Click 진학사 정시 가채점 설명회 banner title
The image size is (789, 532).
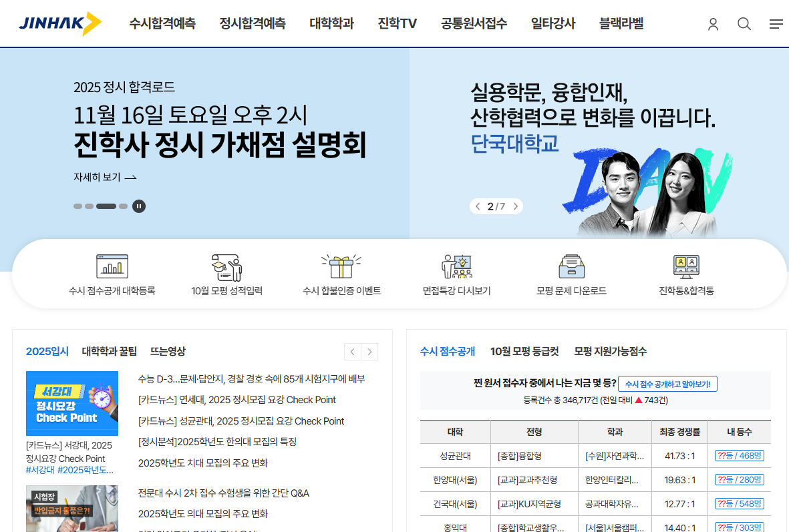coord(220,145)
